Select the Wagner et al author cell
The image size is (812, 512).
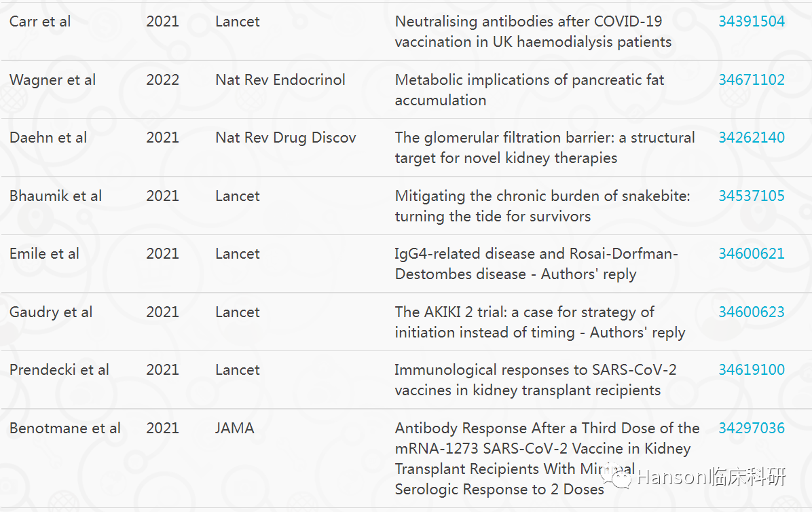tap(52, 79)
